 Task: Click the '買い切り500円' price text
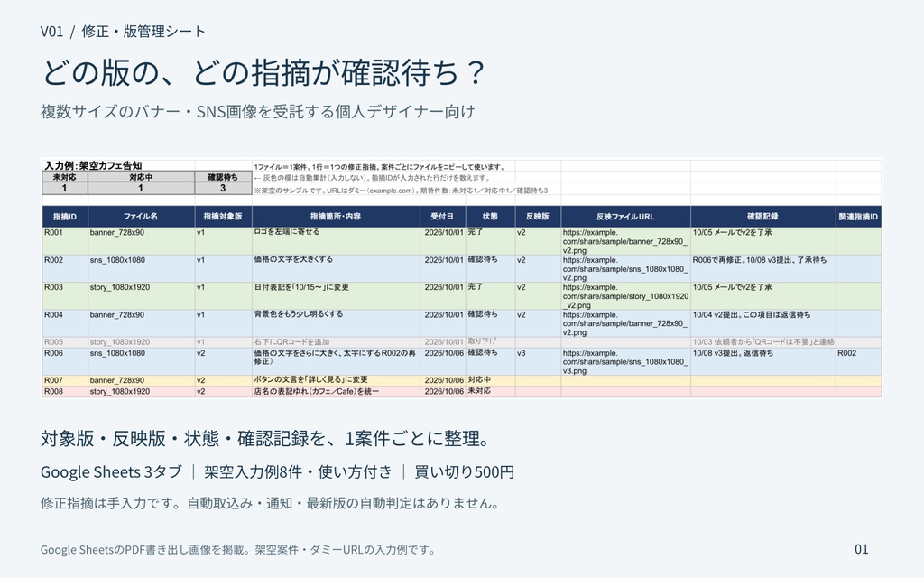click(465, 471)
